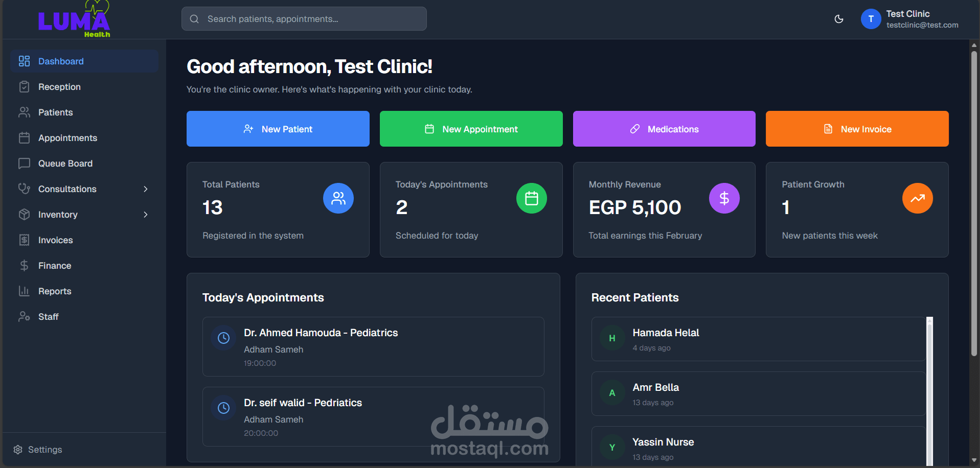Click the Consultations stethoscope icon
The image size is (980, 468).
pyautogui.click(x=24, y=189)
